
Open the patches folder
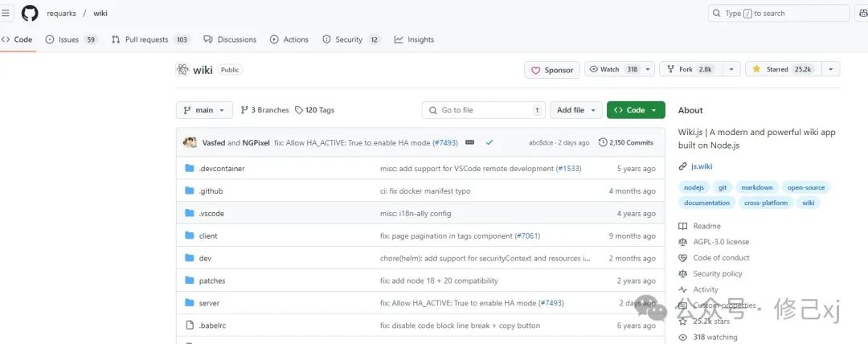[x=212, y=281]
